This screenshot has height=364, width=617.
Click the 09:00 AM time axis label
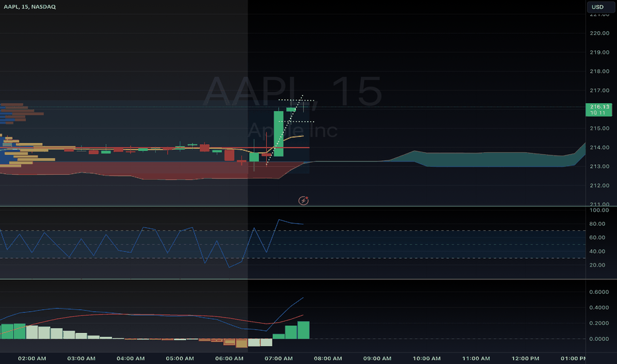click(377, 359)
